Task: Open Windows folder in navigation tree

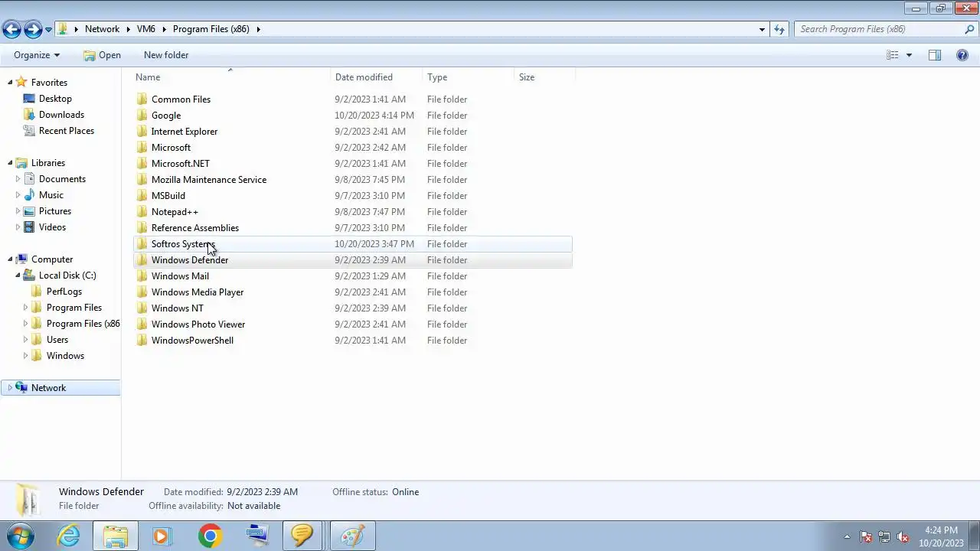Action: coord(65,356)
